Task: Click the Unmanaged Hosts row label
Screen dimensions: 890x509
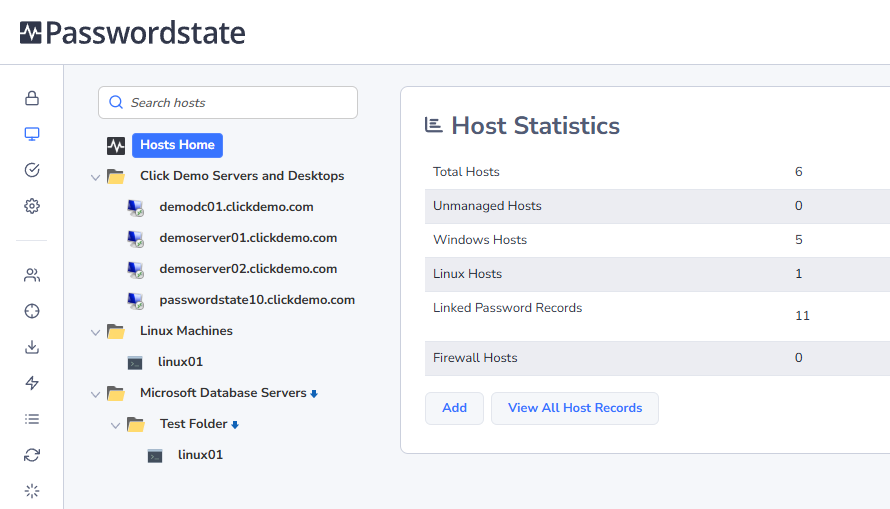Action: 487,206
